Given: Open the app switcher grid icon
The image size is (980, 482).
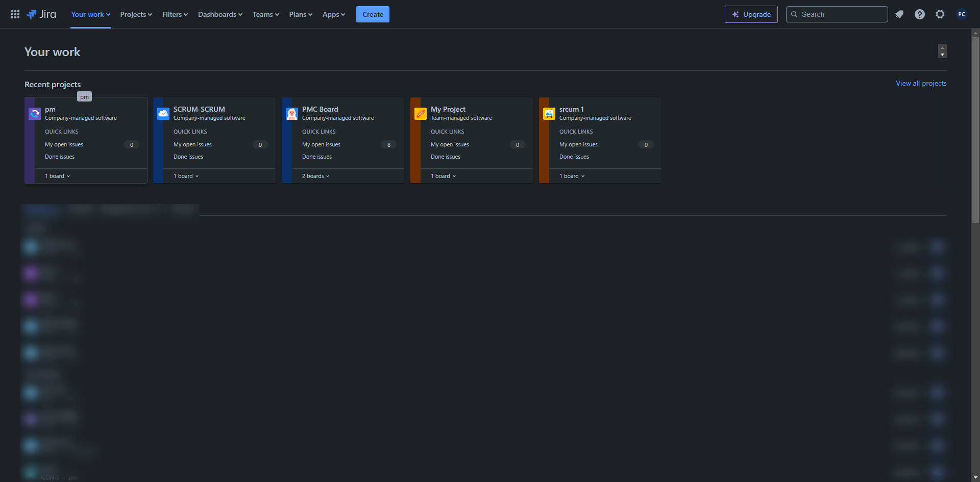Looking at the screenshot, I should pos(15,14).
